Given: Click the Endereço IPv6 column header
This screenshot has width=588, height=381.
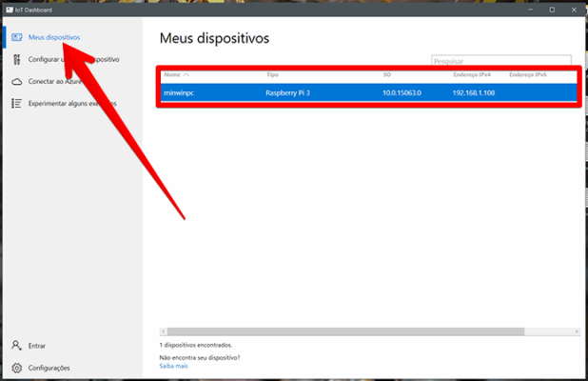Looking at the screenshot, I should pyautogui.click(x=528, y=74).
